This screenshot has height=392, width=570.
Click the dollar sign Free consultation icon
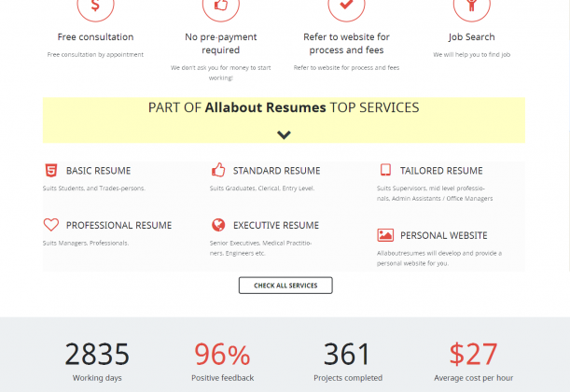click(x=95, y=6)
